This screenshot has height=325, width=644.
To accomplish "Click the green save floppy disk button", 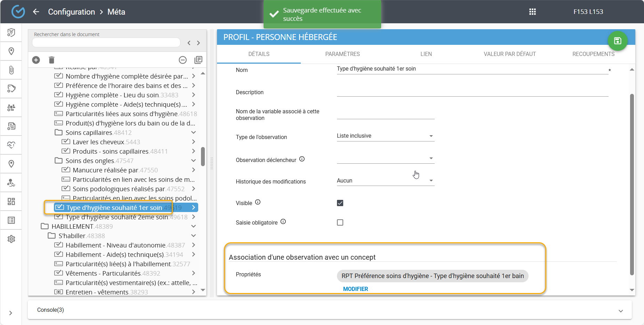I will point(617,41).
